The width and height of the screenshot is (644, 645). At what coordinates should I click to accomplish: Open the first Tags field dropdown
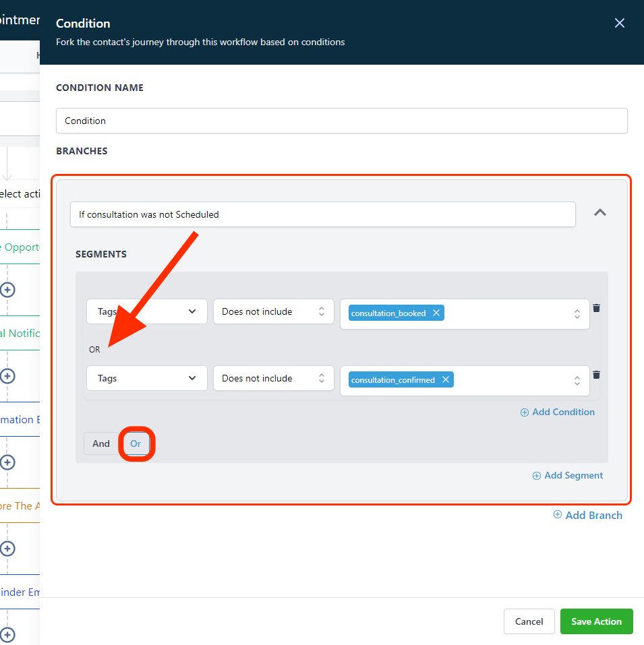[x=147, y=311]
